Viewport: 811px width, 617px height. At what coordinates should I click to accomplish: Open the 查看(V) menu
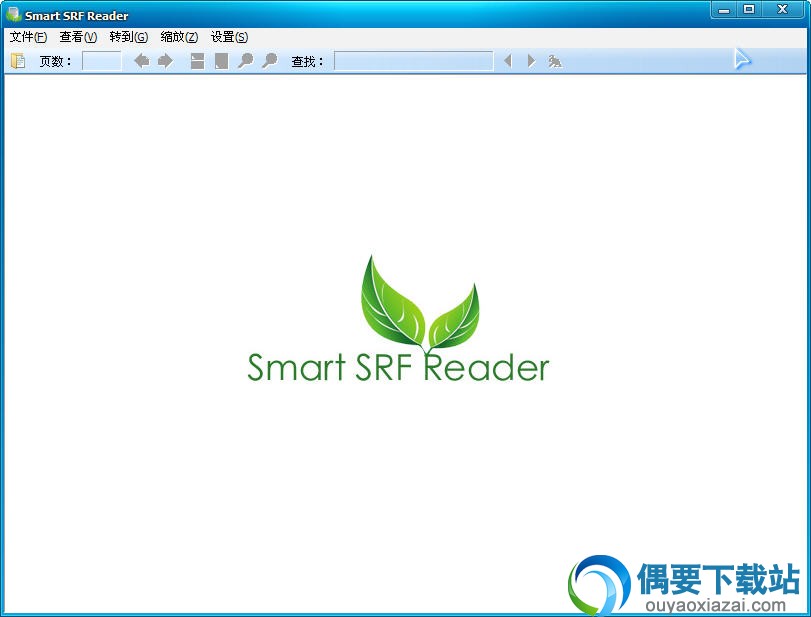[78, 37]
